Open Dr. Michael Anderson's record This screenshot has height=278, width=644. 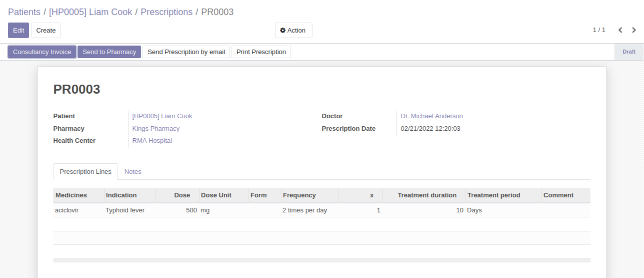(x=432, y=116)
